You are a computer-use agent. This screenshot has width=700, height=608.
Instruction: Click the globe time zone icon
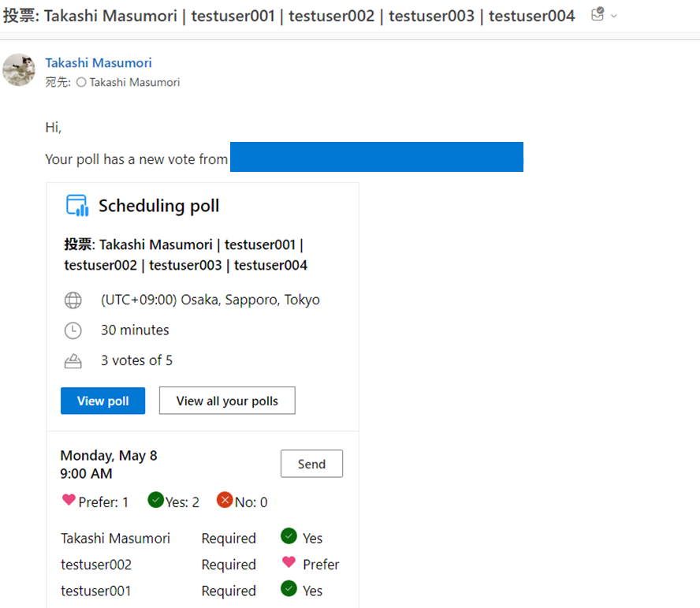[73, 300]
